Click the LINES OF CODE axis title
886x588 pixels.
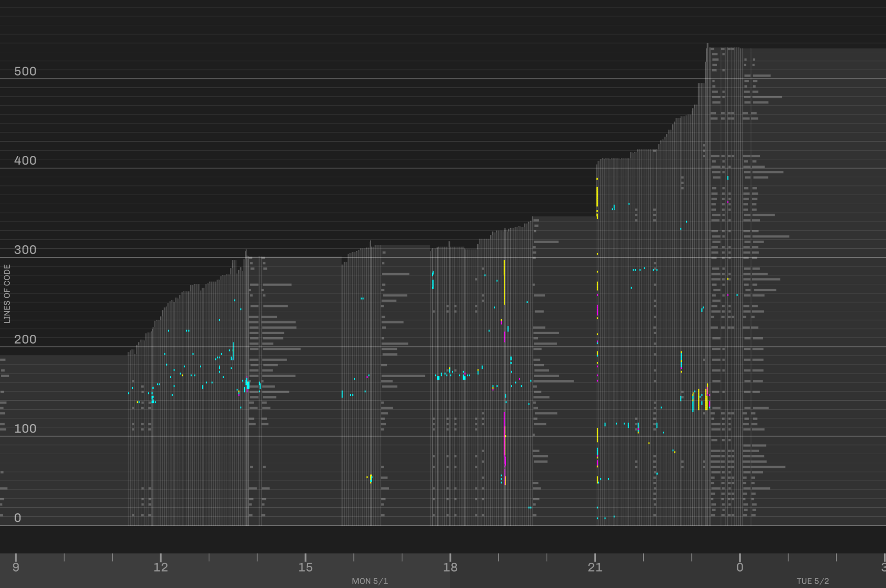[7, 294]
